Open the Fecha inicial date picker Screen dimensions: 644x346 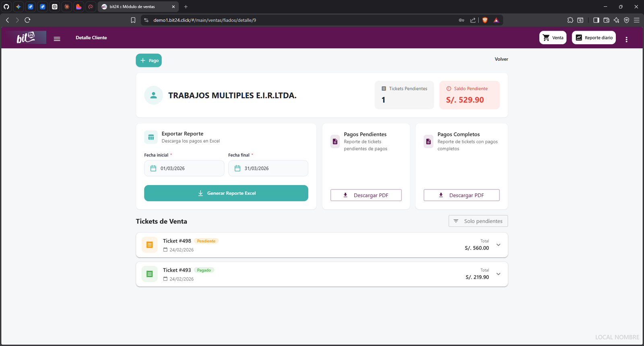click(x=184, y=168)
